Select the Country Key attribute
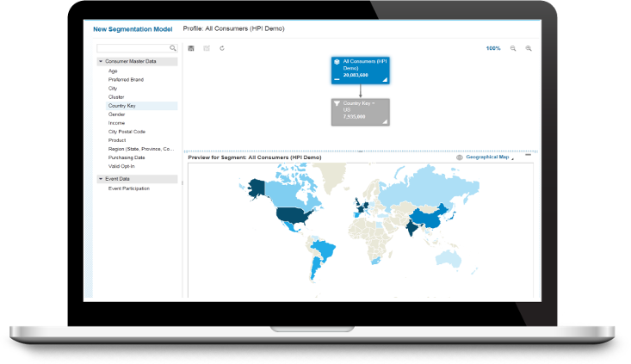Viewport: 631px width, 364px height. click(x=122, y=106)
